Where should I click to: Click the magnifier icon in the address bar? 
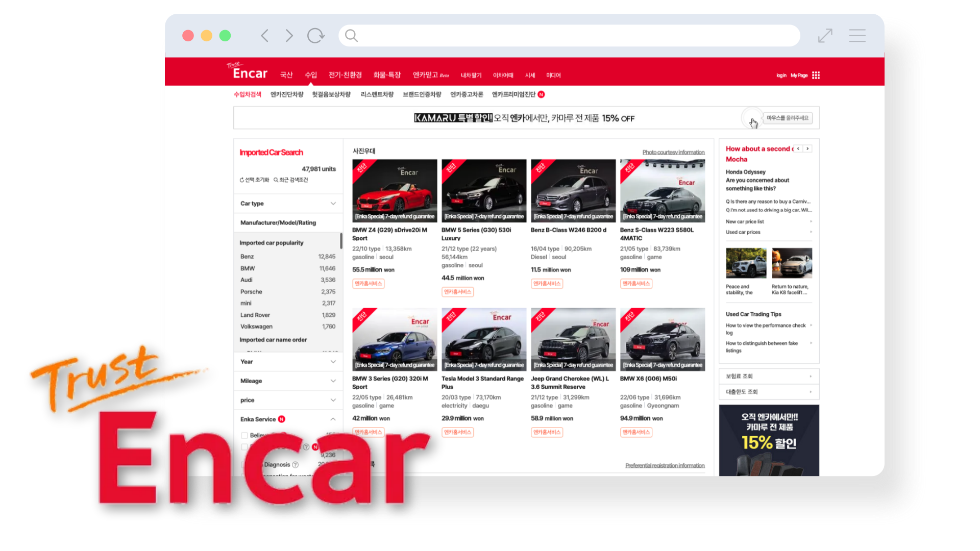tap(351, 35)
